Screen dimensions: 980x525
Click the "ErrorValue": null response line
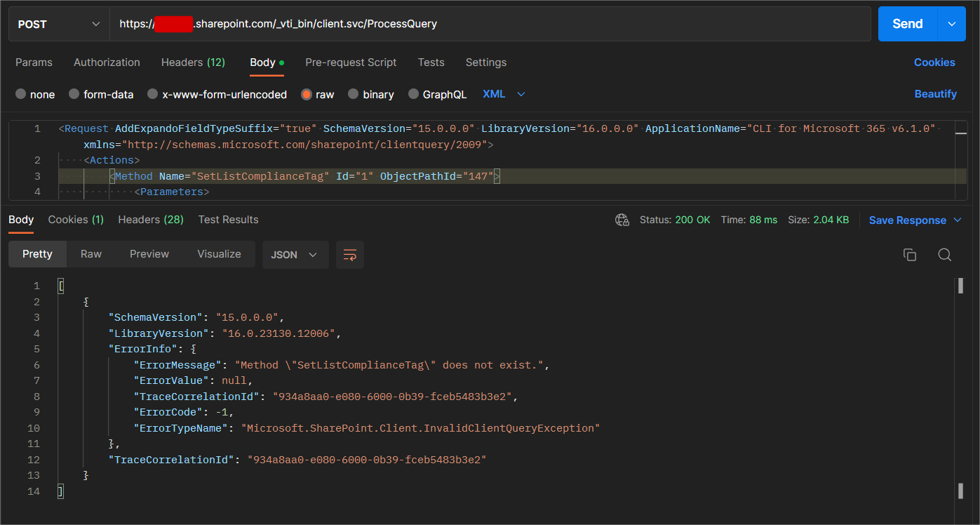coord(192,380)
